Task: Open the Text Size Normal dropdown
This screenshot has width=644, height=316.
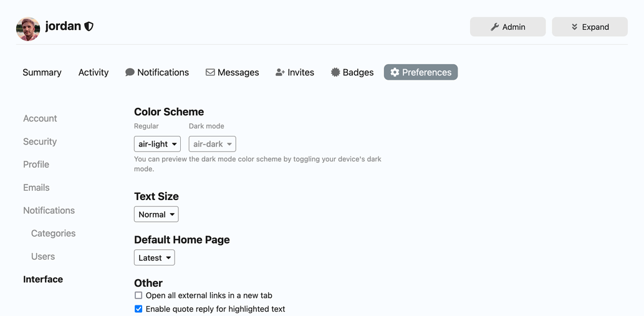Action: click(x=156, y=214)
